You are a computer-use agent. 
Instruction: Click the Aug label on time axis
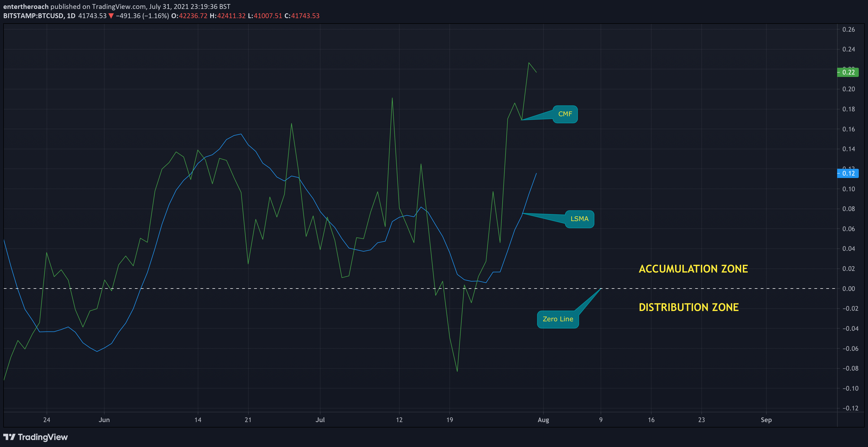(x=543, y=420)
